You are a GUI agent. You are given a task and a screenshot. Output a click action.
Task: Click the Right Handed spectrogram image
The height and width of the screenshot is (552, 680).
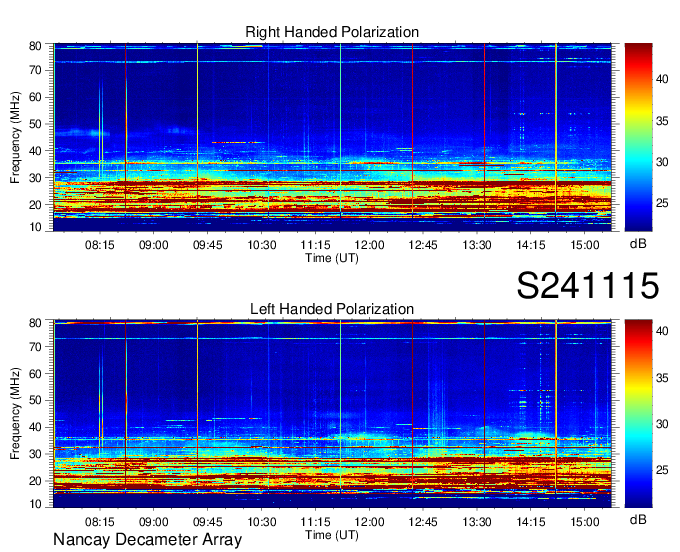[x=332, y=137]
